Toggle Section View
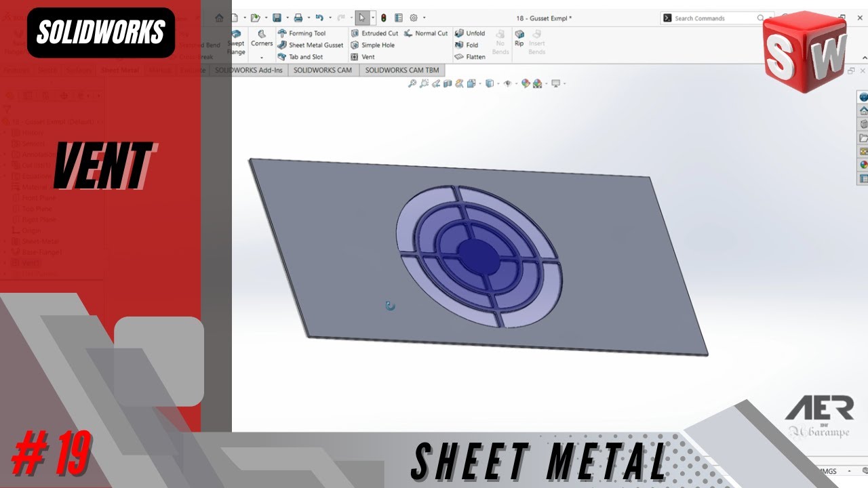The width and height of the screenshot is (868, 488). [x=448, y=83]
